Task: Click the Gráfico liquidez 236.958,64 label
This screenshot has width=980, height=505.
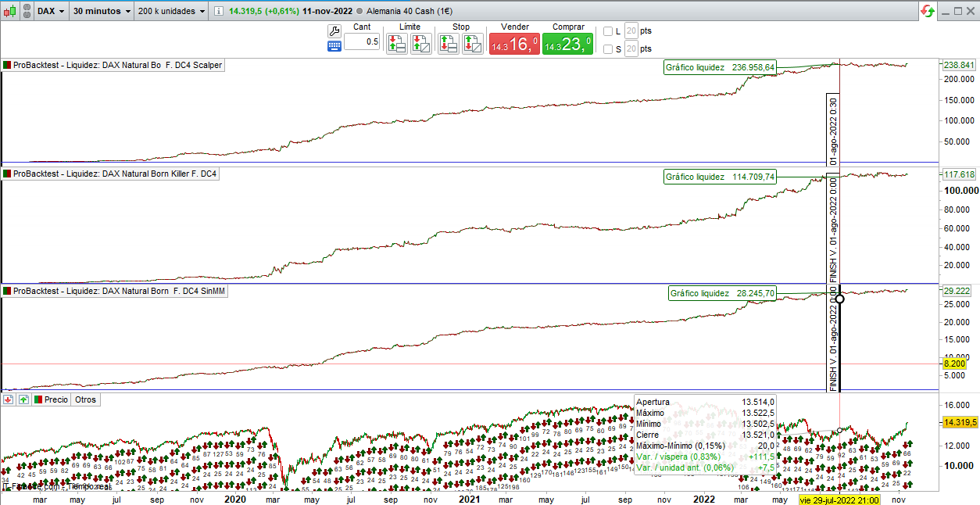Action: tap(720, 68)
